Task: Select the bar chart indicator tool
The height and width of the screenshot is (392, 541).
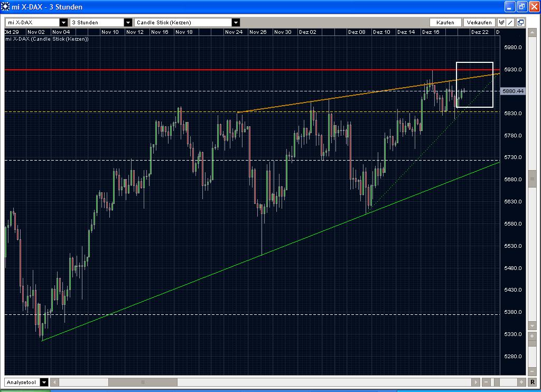Action: (x=501, y=22)
